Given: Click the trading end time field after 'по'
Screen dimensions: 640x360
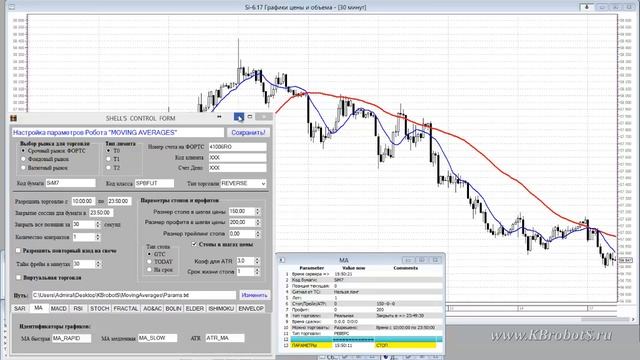Looking at the screenshot, I should 119,201.
